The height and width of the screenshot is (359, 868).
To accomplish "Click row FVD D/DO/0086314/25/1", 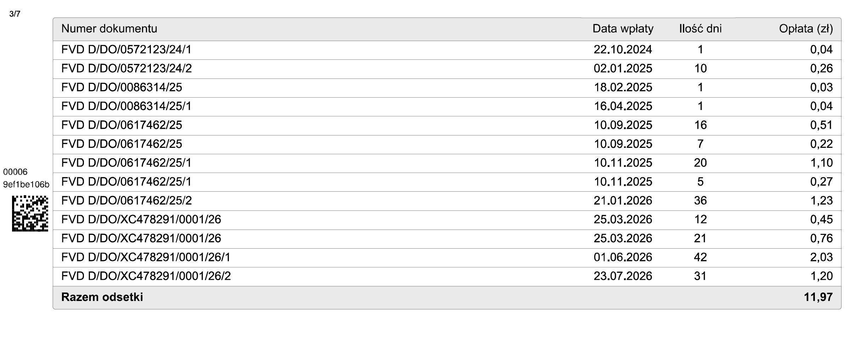I will coord(447,106).
